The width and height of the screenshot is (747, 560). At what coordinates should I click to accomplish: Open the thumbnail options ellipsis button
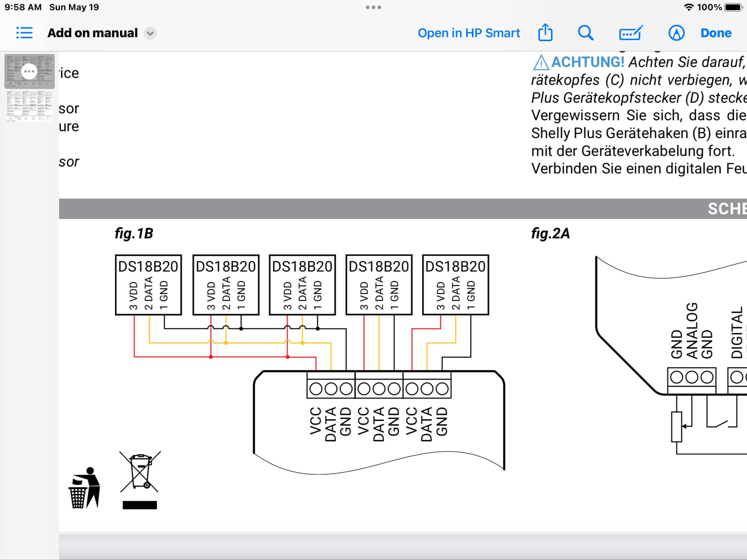(29, 71)
